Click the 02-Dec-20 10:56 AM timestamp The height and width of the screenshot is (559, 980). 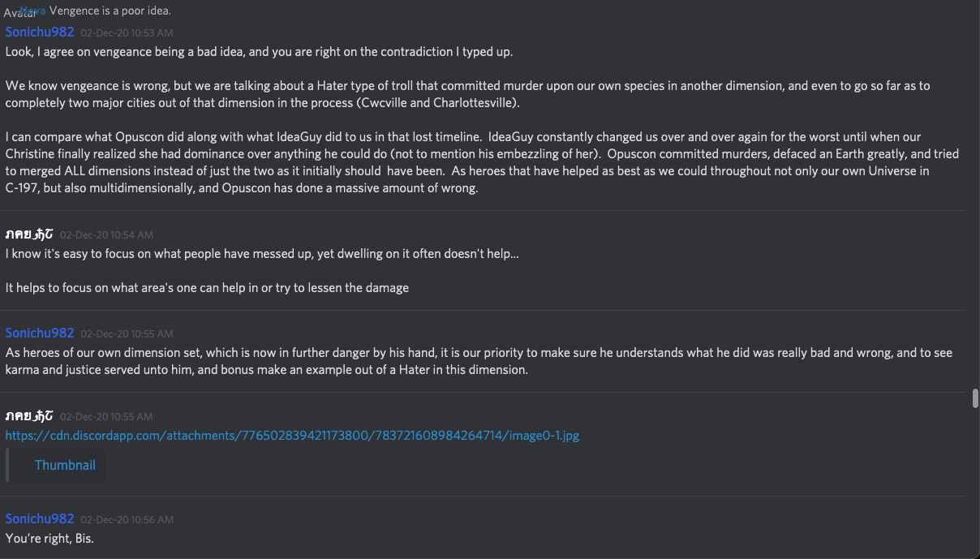coord(127,519)
